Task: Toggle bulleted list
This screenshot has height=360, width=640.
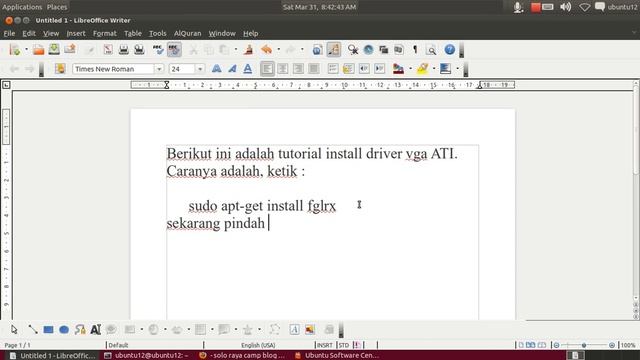Action: [x=348, y=69]
